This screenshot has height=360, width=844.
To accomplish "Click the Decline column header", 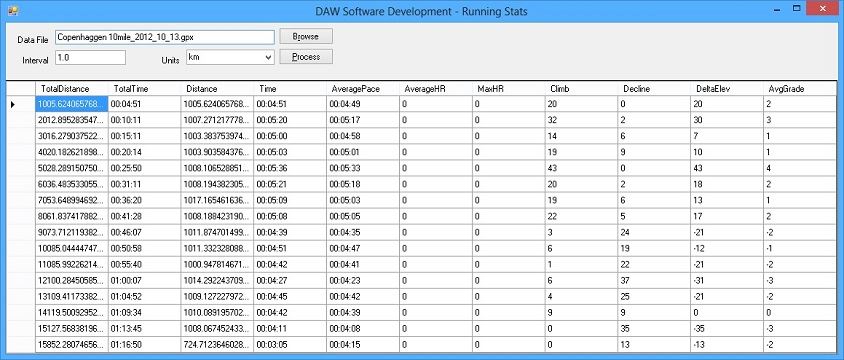I will (653, 89).
